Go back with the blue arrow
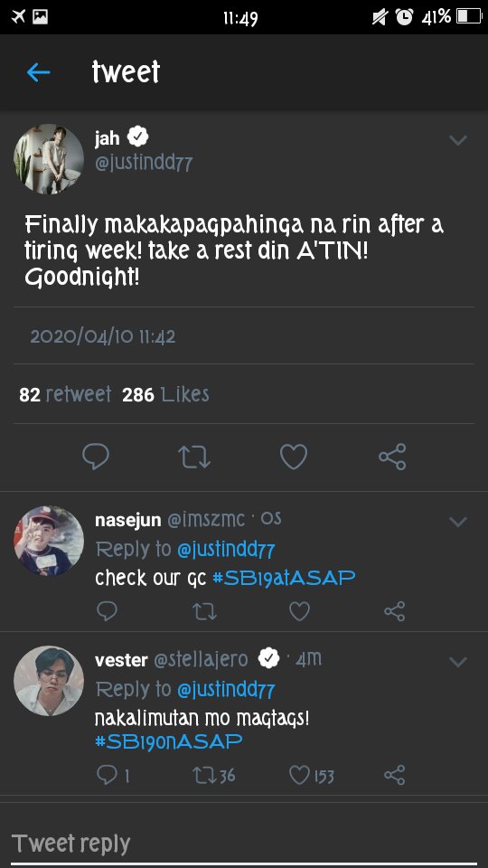Image resolution: width=488 pixels, height=868 pixels. point(38,72)
